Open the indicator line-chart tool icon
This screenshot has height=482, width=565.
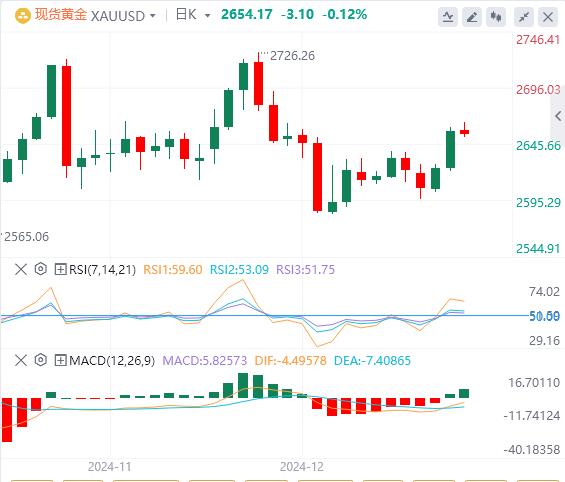tap(448, 17)
